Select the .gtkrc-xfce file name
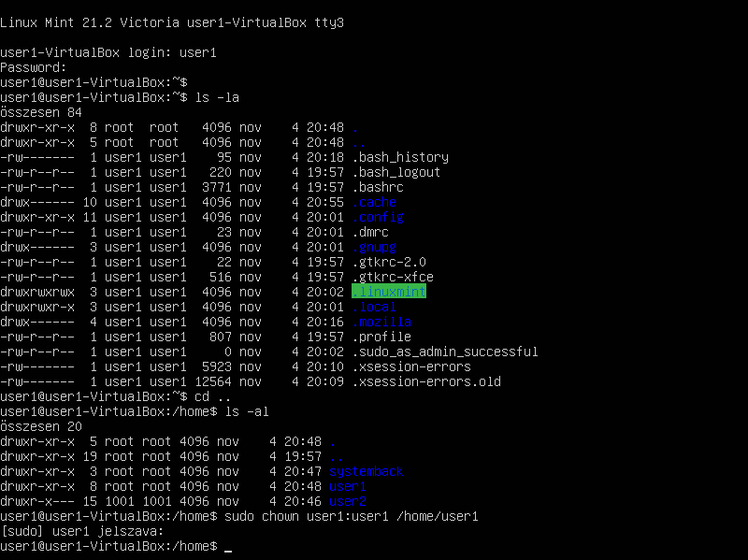748x560 pixels. (393, 277)
